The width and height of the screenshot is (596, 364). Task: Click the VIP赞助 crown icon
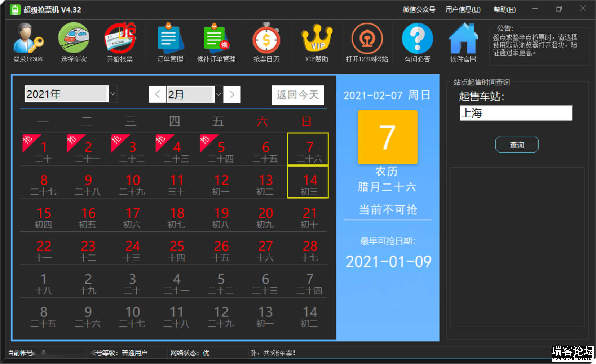[x=317, y=43]
